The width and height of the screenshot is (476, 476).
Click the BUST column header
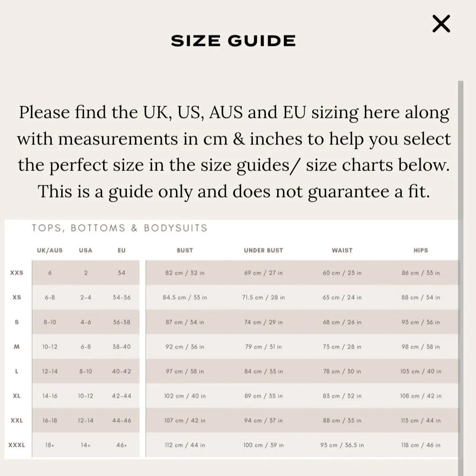(x=185, y=251)
